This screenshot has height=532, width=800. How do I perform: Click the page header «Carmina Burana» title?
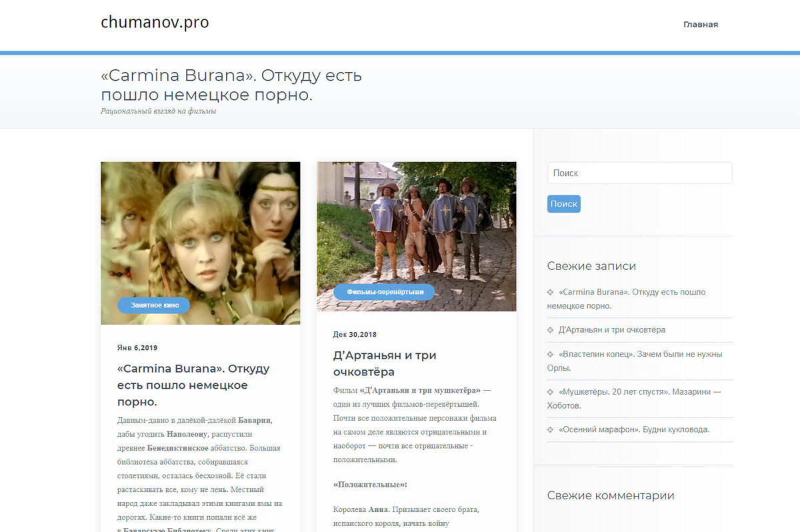231,85
